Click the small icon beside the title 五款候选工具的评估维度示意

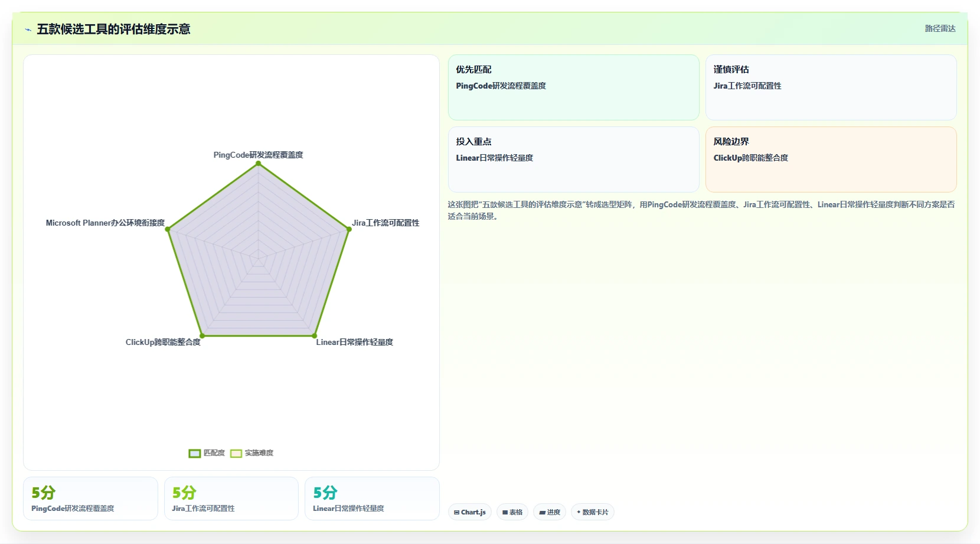coord(28,30)
